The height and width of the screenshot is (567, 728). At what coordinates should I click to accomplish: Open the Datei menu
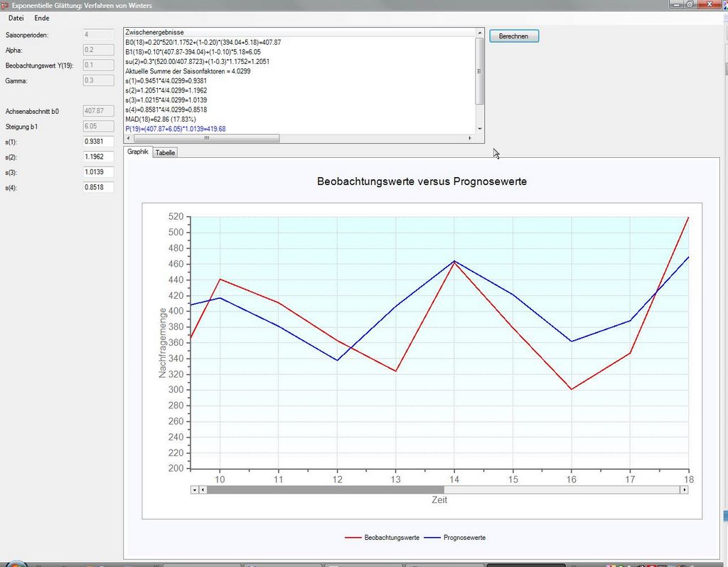[x=16, y=18]
